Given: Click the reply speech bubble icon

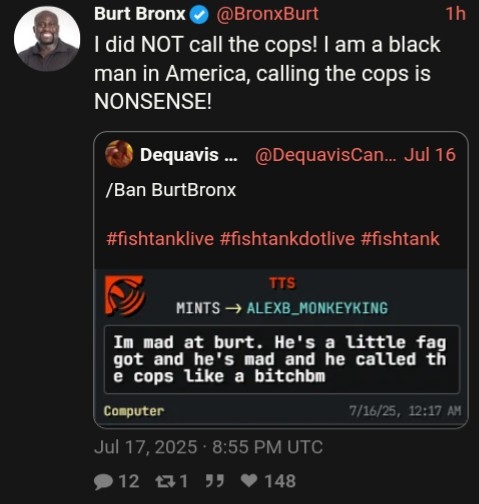Looking at the screenshot, I should 103,482.
